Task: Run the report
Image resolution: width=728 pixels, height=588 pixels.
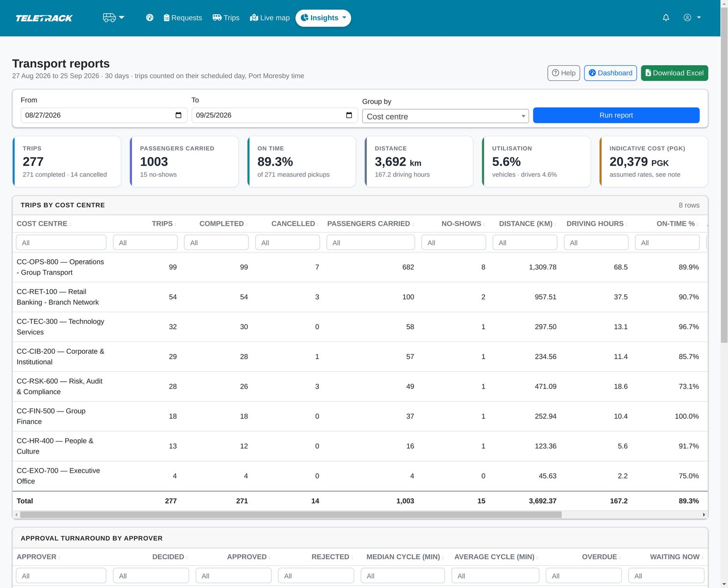Action: [x=616, y=115]
